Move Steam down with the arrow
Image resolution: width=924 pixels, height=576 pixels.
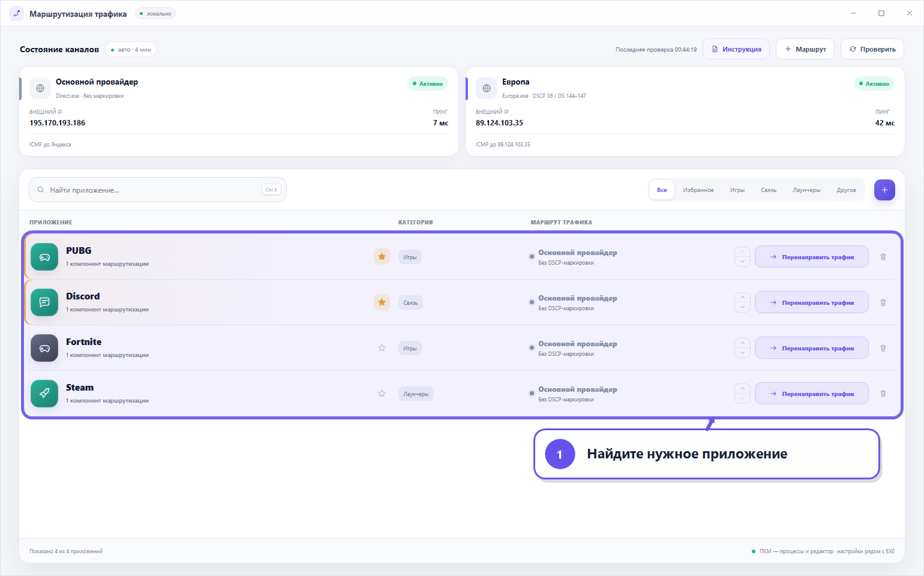coord(742,398)
